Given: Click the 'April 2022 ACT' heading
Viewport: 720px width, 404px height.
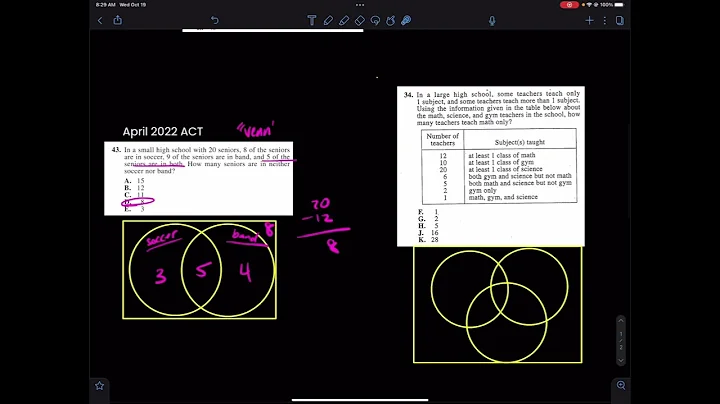Looking at the screenshot, I should click(x=163, y=132).
